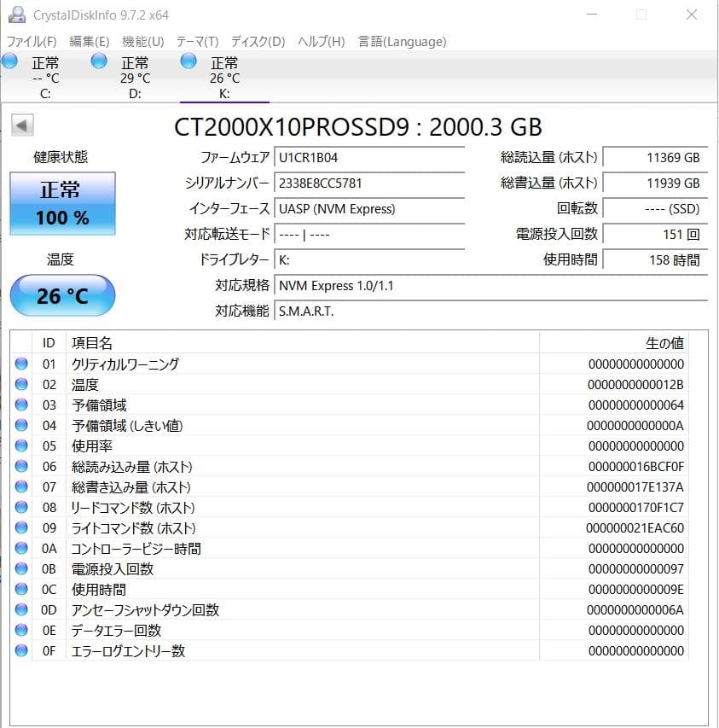The height and width of the screenshot is (728, 719).
Task: Click blue indicator beside 使用率 attribute
Action: [x=23, y=446]
